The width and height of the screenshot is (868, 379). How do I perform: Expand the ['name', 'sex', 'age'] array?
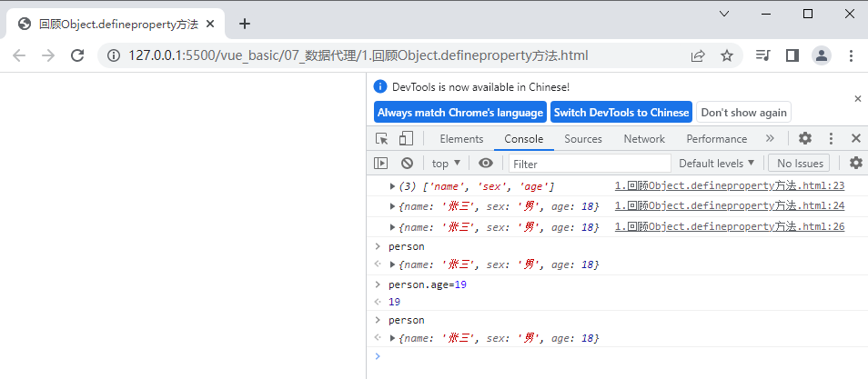(x=392, y=186)
